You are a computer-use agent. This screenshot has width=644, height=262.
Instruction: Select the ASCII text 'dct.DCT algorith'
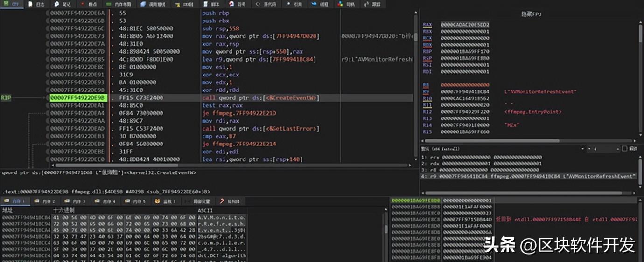point(222,256)
